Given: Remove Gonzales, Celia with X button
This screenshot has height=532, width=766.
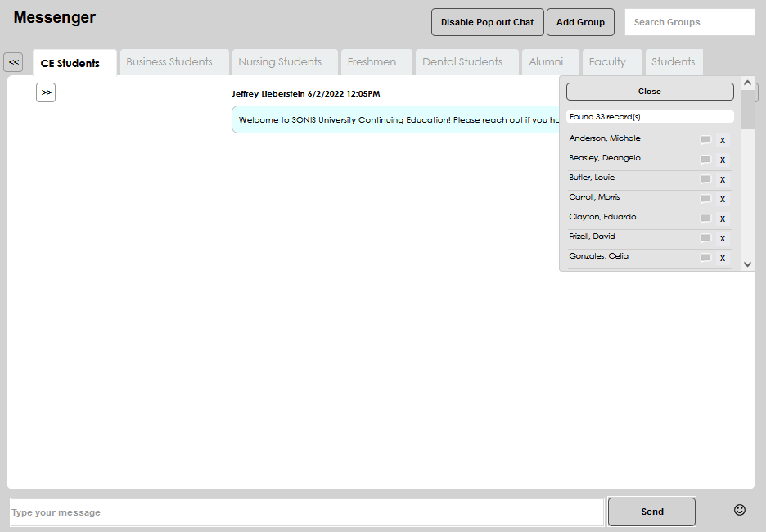Looking at the screenshot, I should [723, 258].
